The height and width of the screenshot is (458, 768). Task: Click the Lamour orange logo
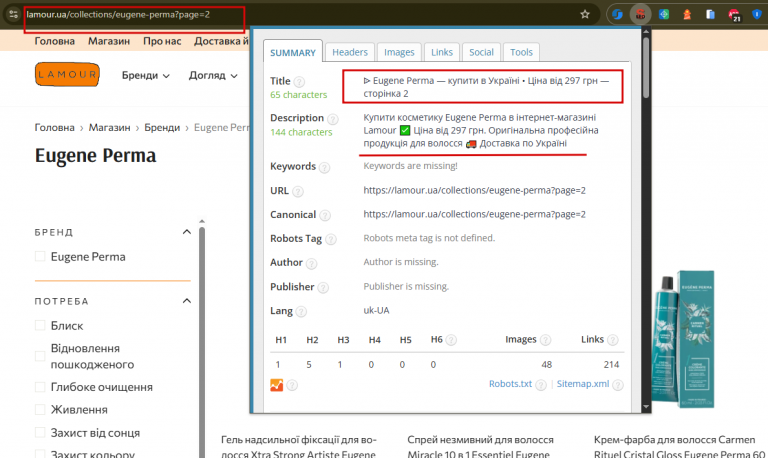pyautogui.click(x=67, y=74)
